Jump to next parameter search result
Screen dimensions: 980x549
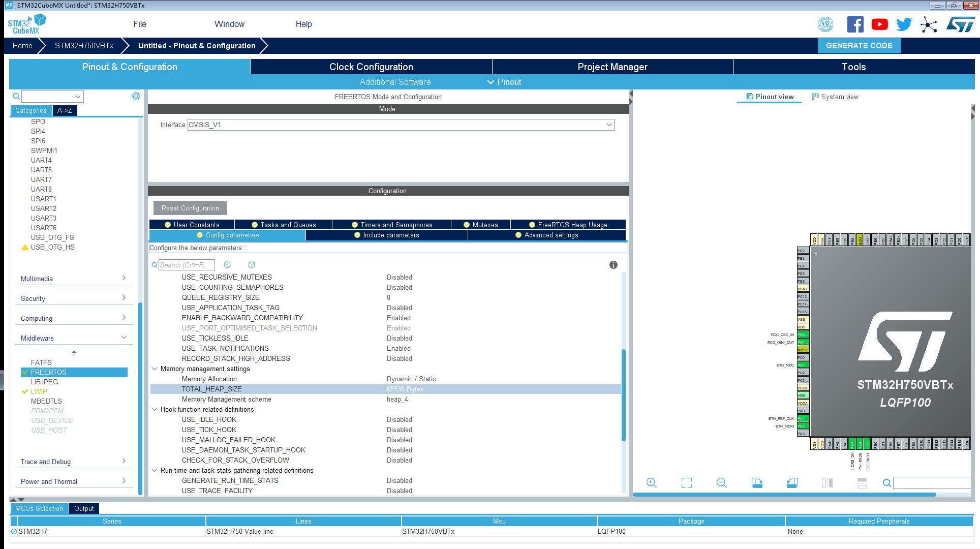point(252,265)
